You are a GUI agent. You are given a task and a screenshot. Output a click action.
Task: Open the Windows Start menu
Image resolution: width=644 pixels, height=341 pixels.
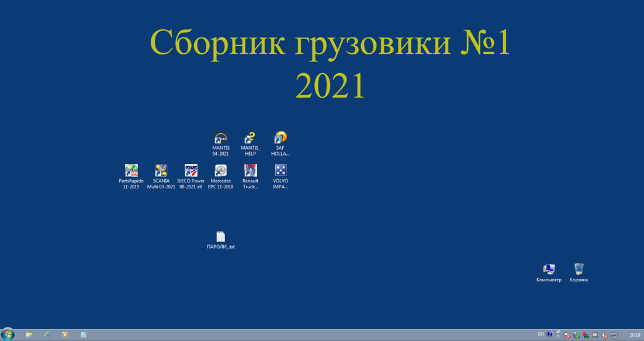[x=8, y=335]
